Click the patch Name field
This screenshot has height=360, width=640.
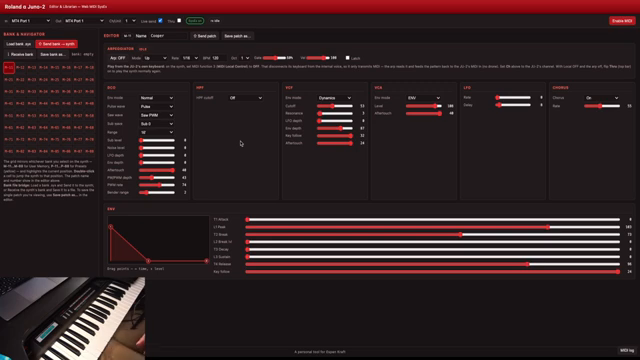[168, 36]
